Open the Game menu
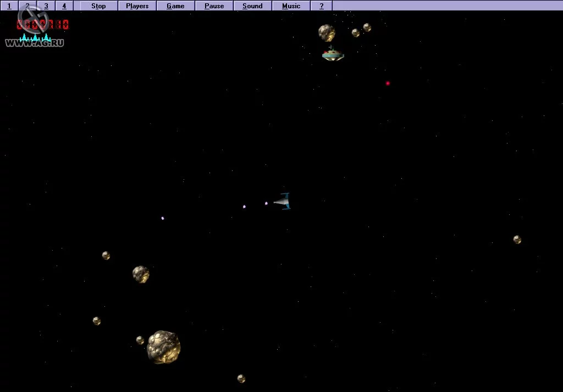This screenshot has width=563, height=392. tap(175, 5)
